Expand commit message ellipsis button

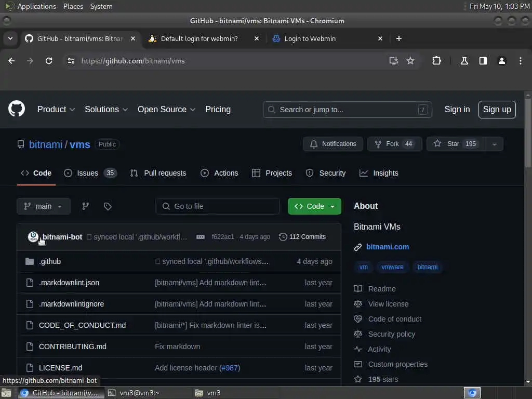[x=201, y=237]
